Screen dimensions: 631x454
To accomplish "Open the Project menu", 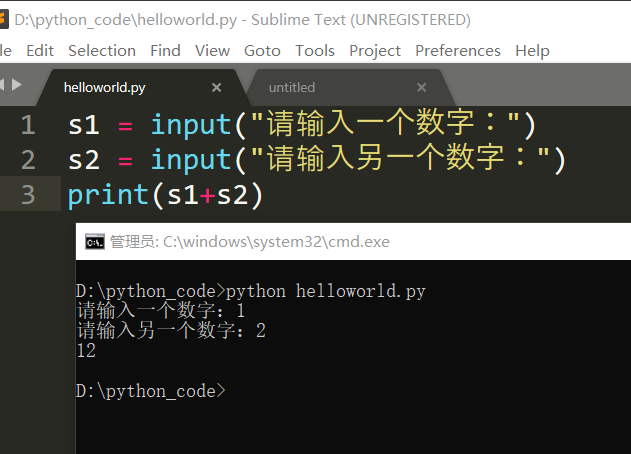I will [375, 51].
